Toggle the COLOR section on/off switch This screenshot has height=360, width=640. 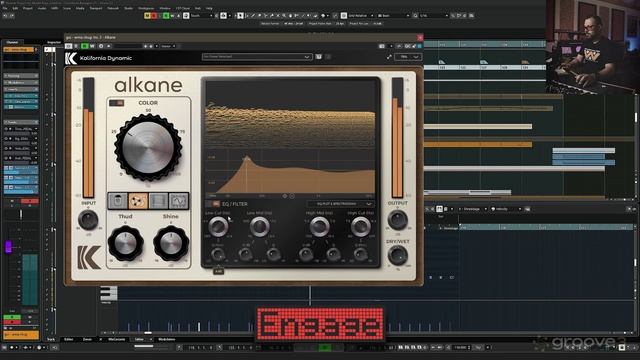116,103
